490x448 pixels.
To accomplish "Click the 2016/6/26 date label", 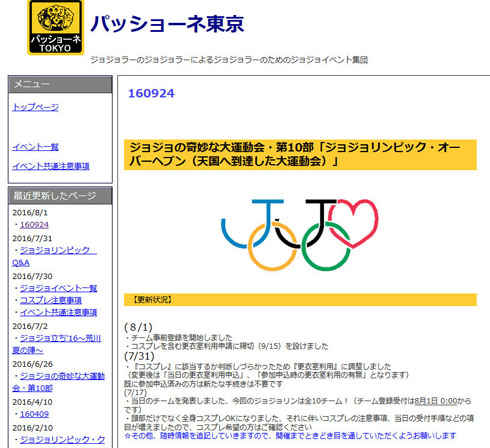I will [32, 364].
